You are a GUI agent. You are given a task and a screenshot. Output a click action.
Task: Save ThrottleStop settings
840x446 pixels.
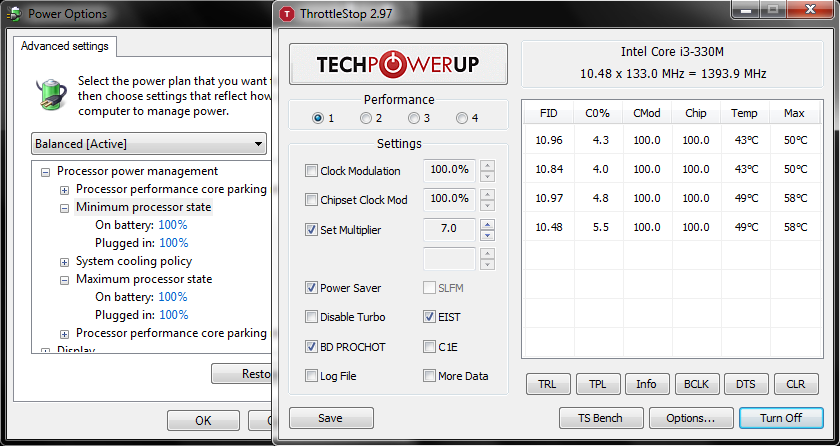(x=331, y=418)
